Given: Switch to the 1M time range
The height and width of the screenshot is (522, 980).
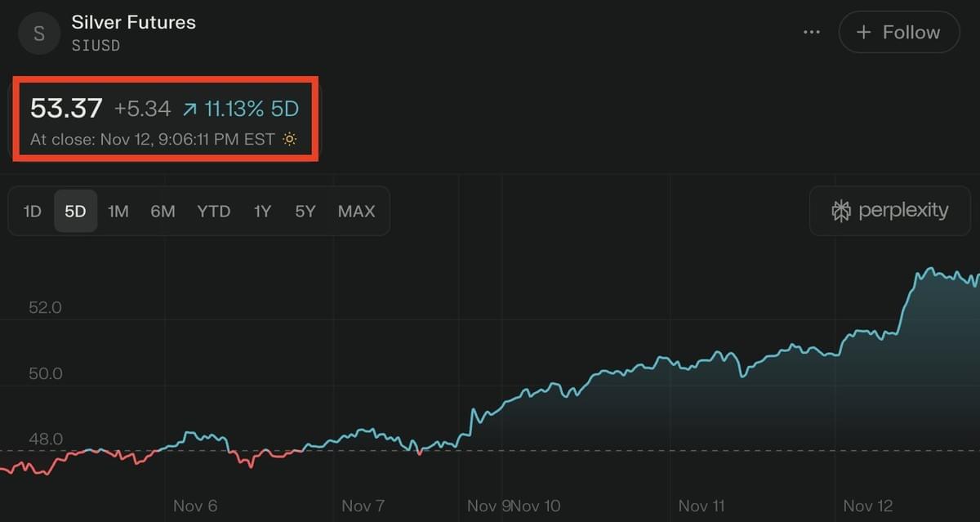Looking at the screenshot, I should point(118,212).
